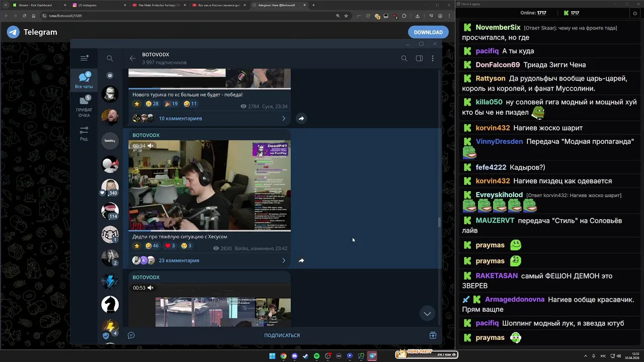Open Spotify from the taskbar
Viewport: 644px width, 362px height.
316,356
